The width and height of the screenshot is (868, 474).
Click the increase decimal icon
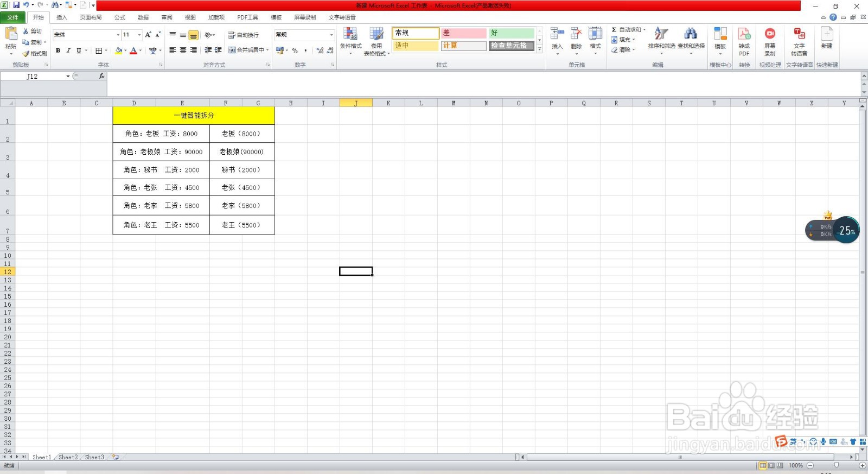click(320, 50)
